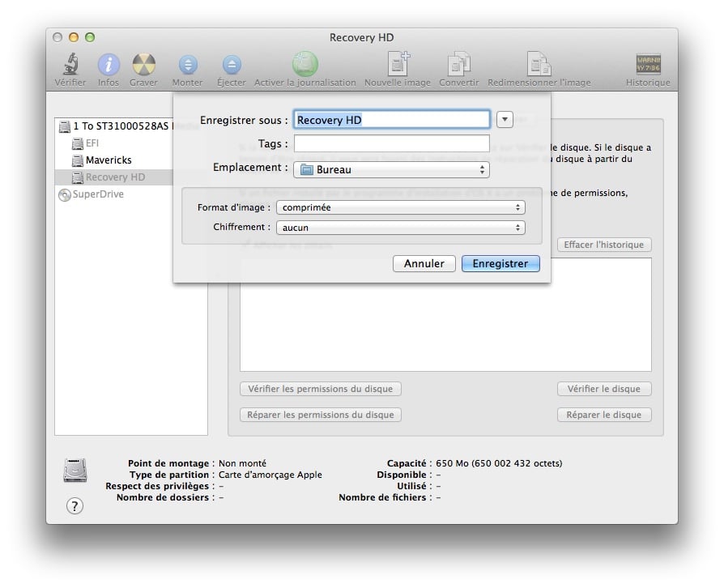The image size is (724, 588).
Task: Select the Mavericks volume in sidebar
Action: [109, 160]
